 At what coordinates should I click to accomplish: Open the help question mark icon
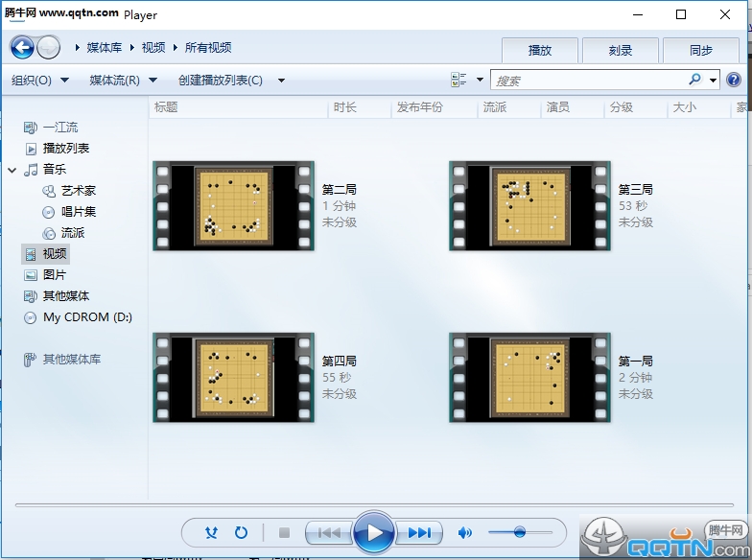coord(734,81)
